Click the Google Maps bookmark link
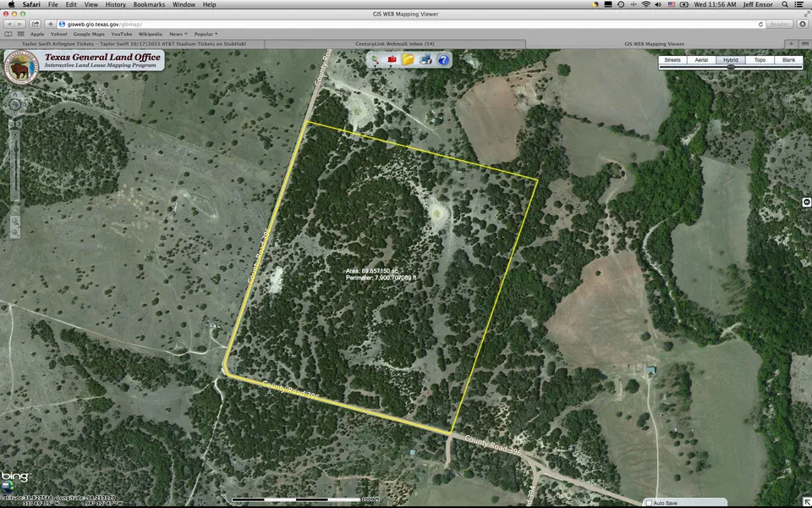Screen dimensions: 812x508 coord(87,34)
